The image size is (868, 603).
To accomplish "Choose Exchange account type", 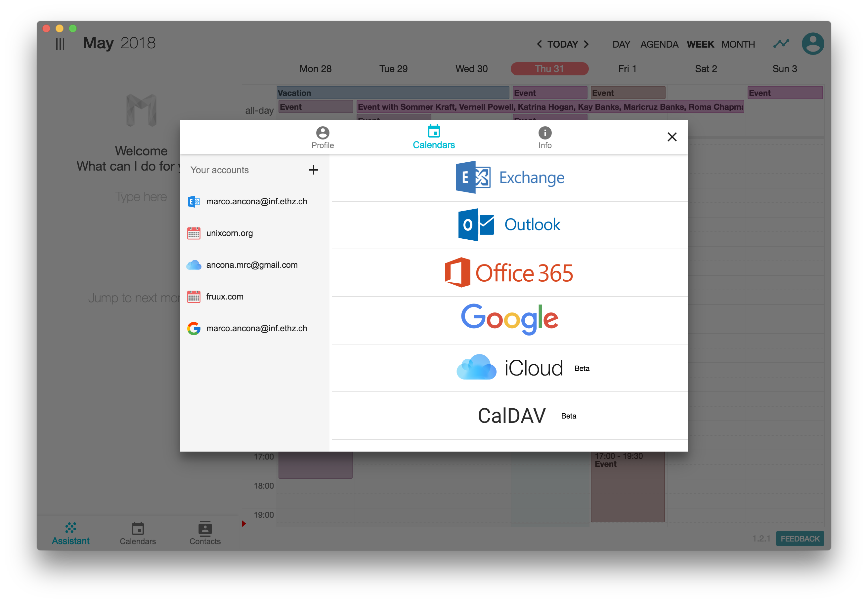I will pyautogui.click(x=509, y=178).
